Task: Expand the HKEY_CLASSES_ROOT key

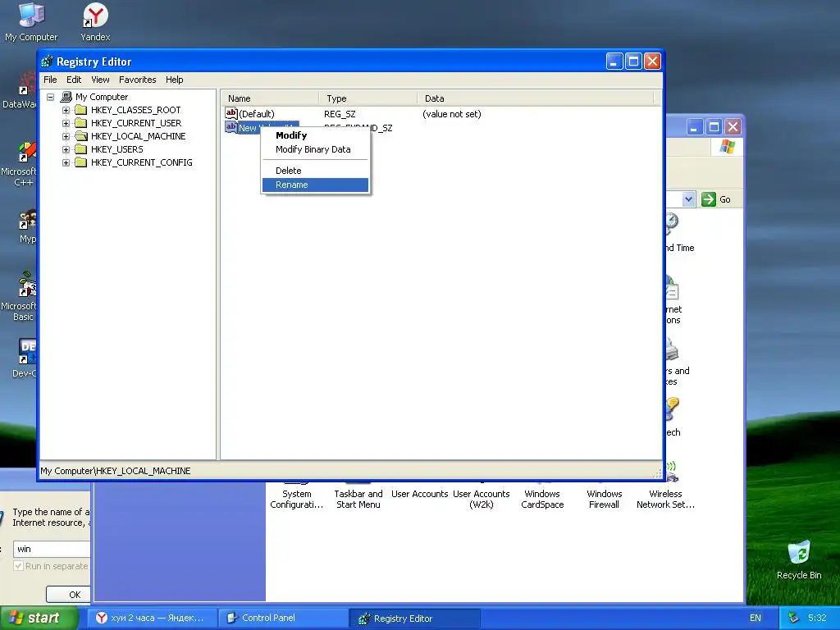Action: tap(66, 110)
